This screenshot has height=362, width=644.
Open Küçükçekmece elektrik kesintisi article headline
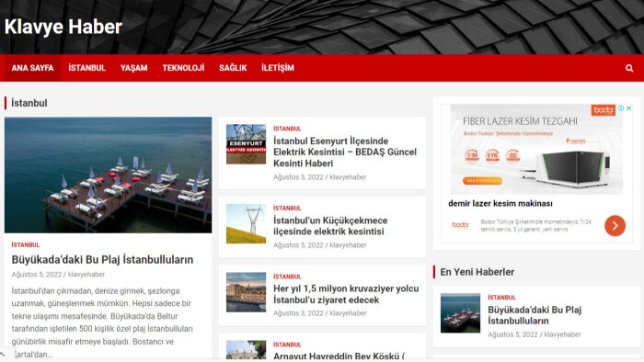[330, 226]
